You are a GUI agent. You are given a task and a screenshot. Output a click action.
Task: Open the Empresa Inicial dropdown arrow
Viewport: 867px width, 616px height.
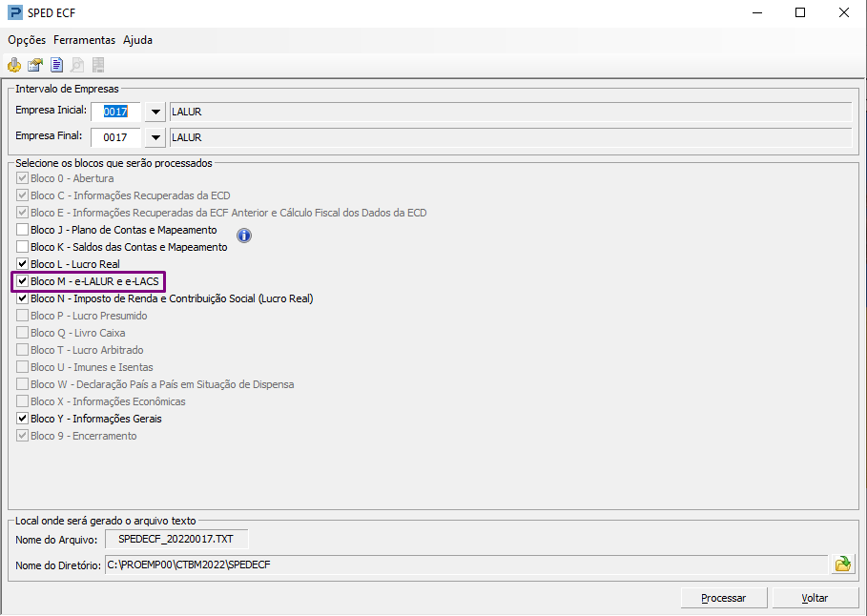coord(155,112)
